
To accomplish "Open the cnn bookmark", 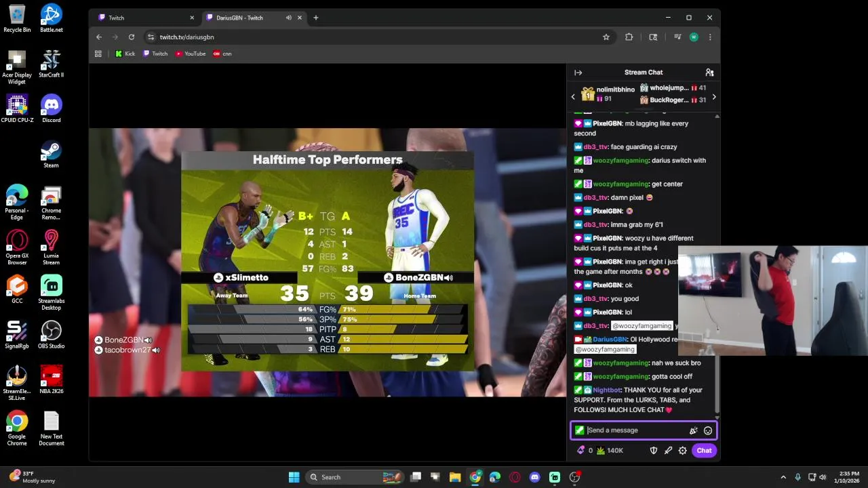I will coord(222,54).
